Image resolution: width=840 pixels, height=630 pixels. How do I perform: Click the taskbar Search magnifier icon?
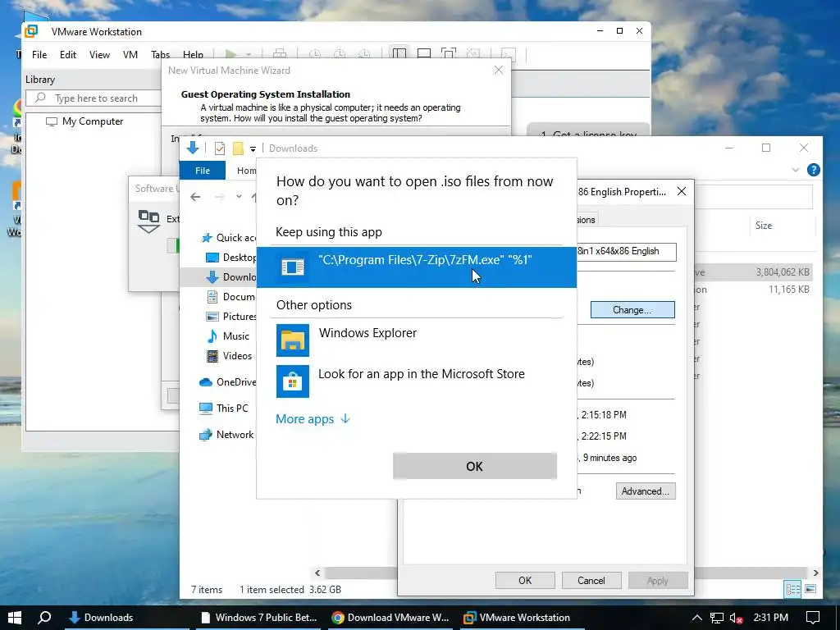point(45,617)
